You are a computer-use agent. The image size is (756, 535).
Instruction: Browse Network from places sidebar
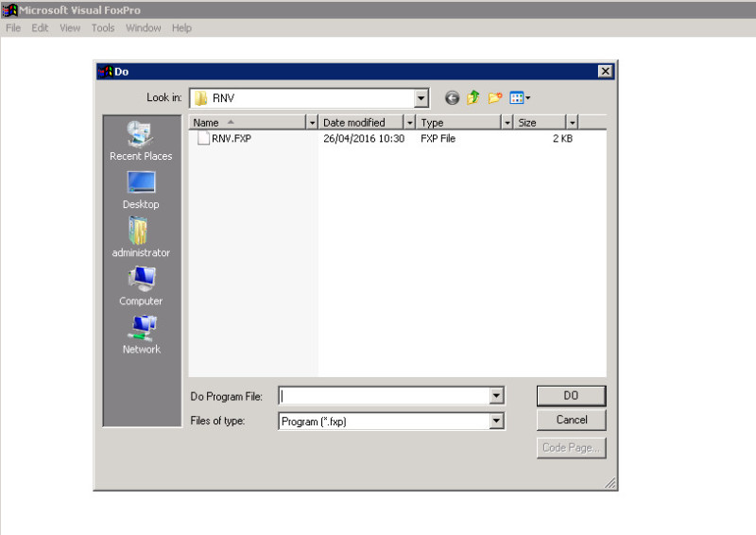coord(141,335)
